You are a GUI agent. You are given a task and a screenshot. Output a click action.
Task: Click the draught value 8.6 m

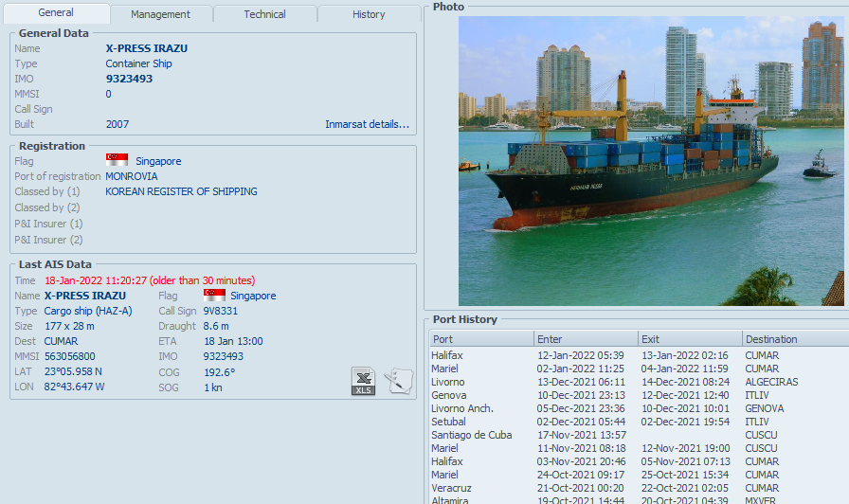216,326
